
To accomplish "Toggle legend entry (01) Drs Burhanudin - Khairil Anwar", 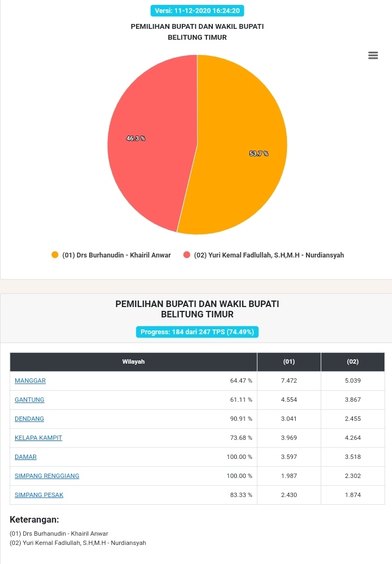I will [111, 255].
